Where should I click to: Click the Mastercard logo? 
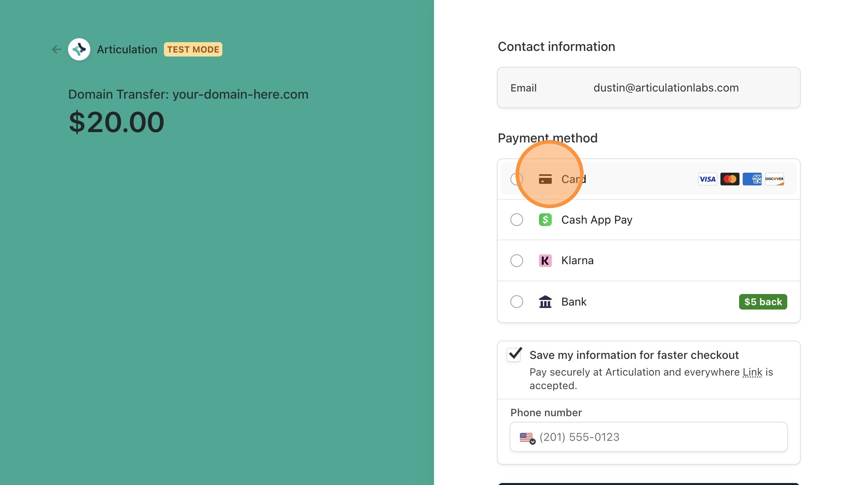730,179
